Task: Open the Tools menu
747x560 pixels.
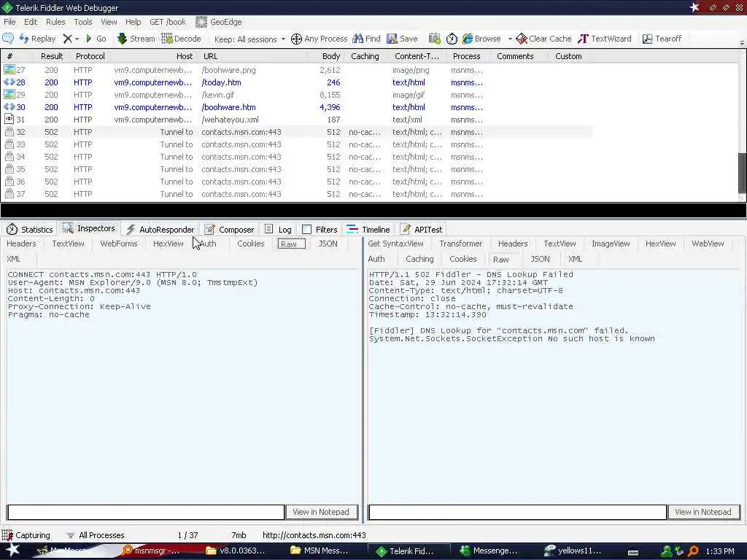Action: pos(83,22)
